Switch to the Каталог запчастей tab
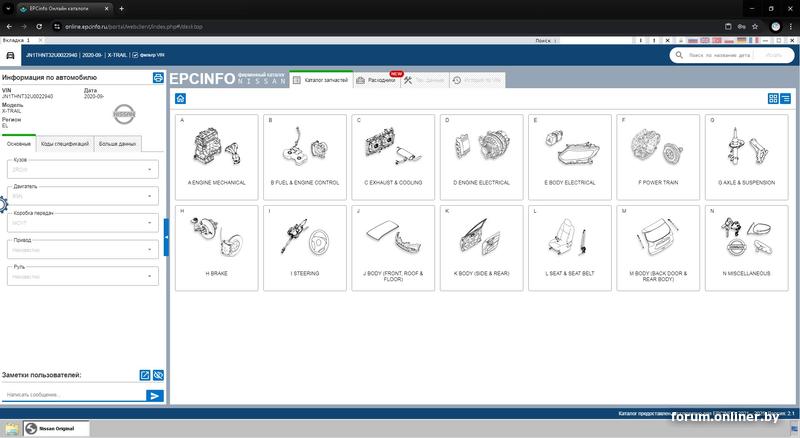Viewport: 800px width, 438px height. pyautogui.click(x=321, y=80)
